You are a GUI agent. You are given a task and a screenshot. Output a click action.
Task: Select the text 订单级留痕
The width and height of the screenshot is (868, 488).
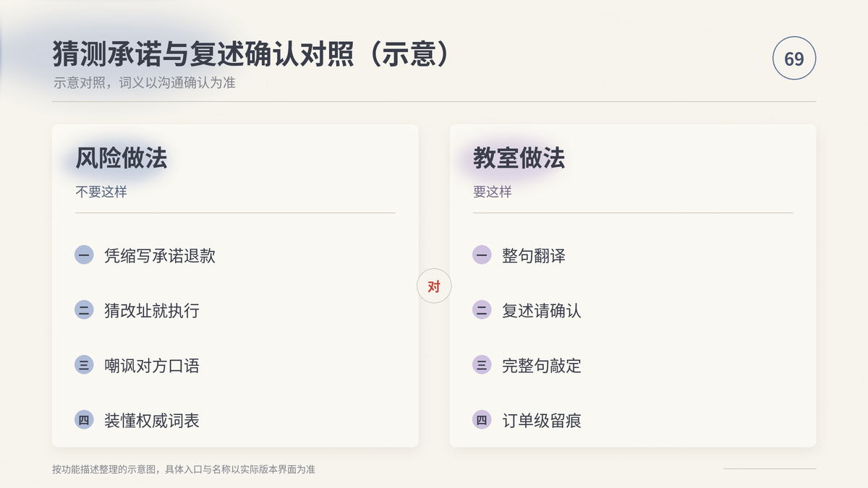(x=542, y=420)
